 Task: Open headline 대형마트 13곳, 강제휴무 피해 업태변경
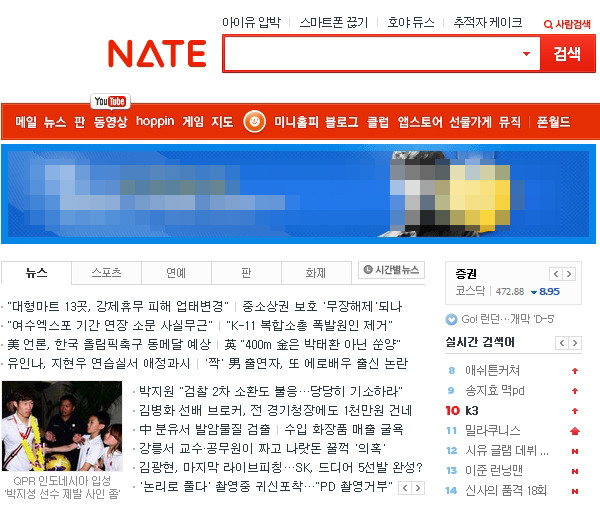pyautogui.click(x=118, y=306)
